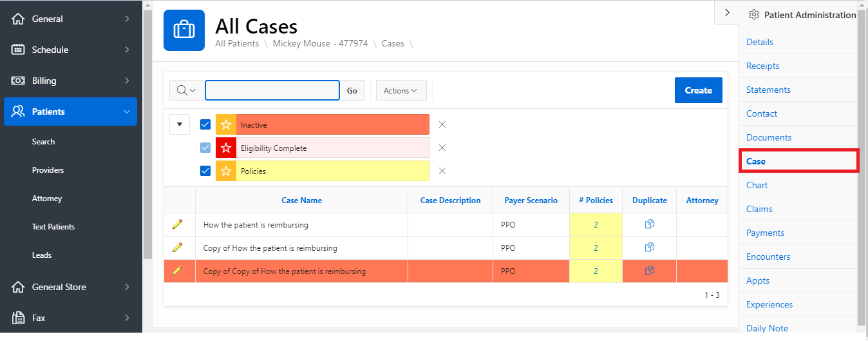
Task: Expand the Billing menu chevron
Action: pos(127,81)
